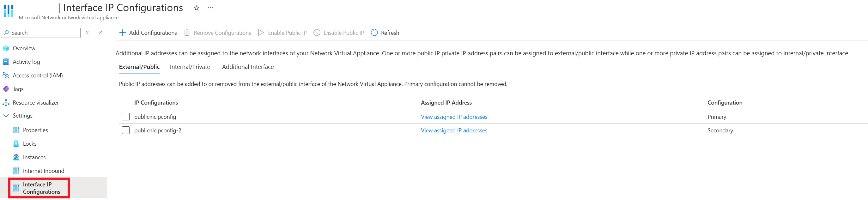This screenshot has width=868, height=200.
Task: Switch to the Internal/Private tab
Action: 190,67
